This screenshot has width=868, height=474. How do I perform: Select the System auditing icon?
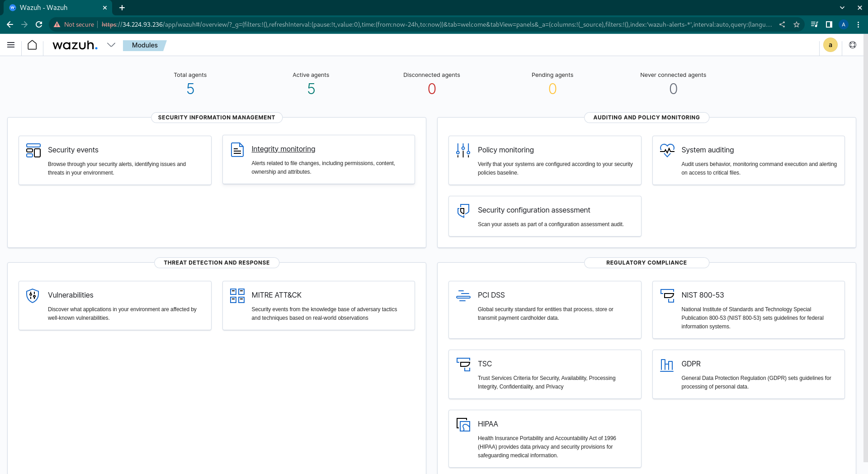[x=667, y=151]
